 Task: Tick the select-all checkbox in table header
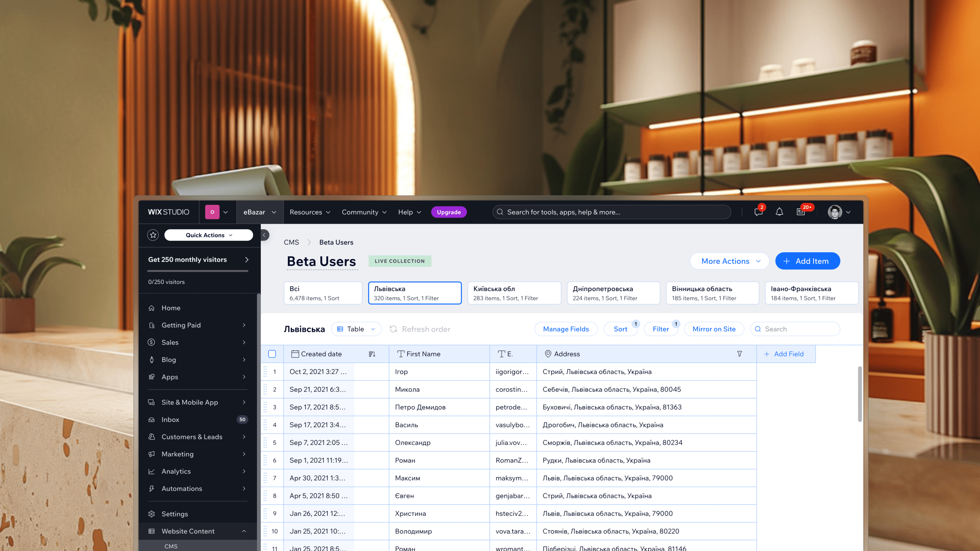tap(272, 354)
